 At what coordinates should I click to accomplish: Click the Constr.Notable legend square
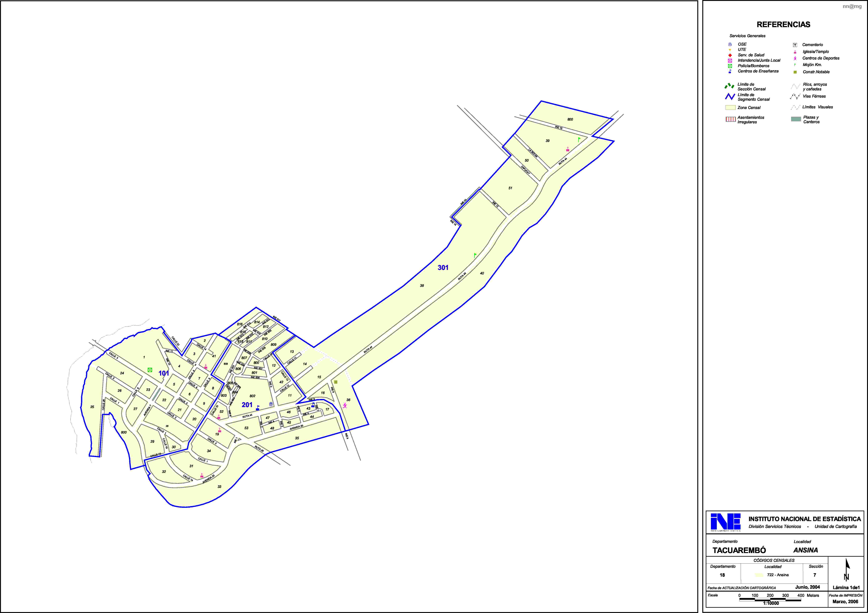pyautogui.click(x=795, y=72)
